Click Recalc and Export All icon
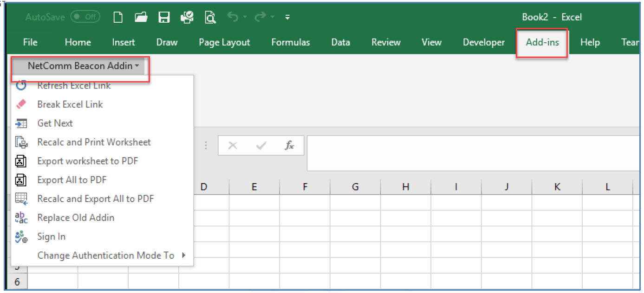Viewport: 644px width, 293px height. click(x=21, y=199)
